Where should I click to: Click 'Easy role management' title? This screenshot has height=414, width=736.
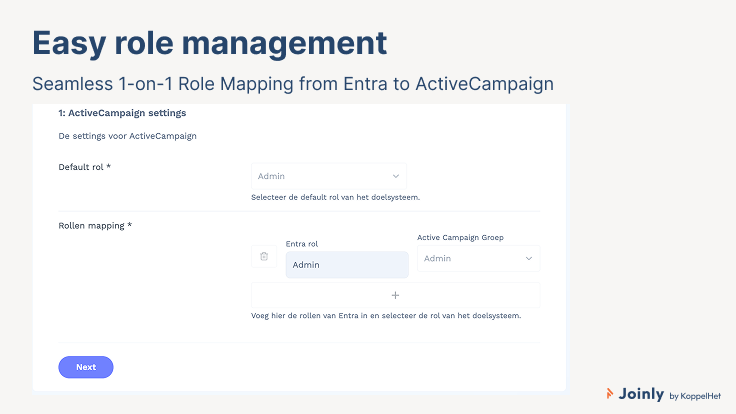click(x=209, y=43)
